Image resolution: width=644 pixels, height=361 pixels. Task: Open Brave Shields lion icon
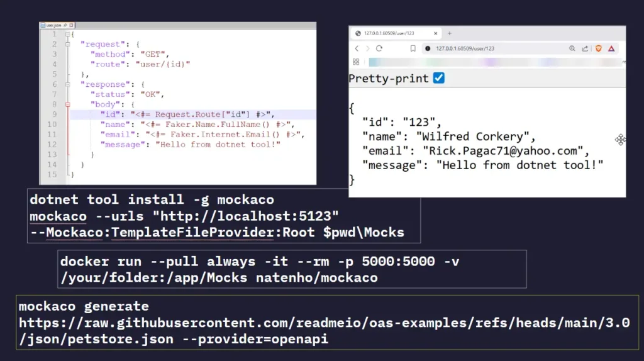(599, 48)
